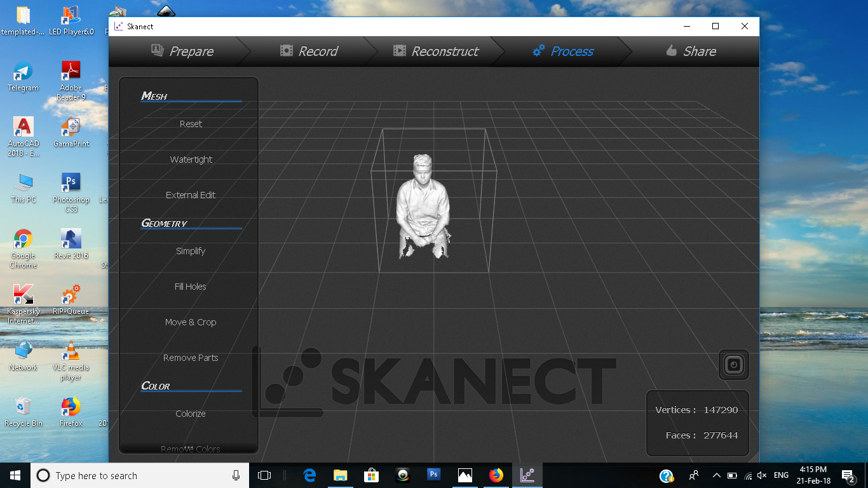Viewport: 868px width, 488px height.
Task: Switch to the Record tab
Action: (309, 51)
